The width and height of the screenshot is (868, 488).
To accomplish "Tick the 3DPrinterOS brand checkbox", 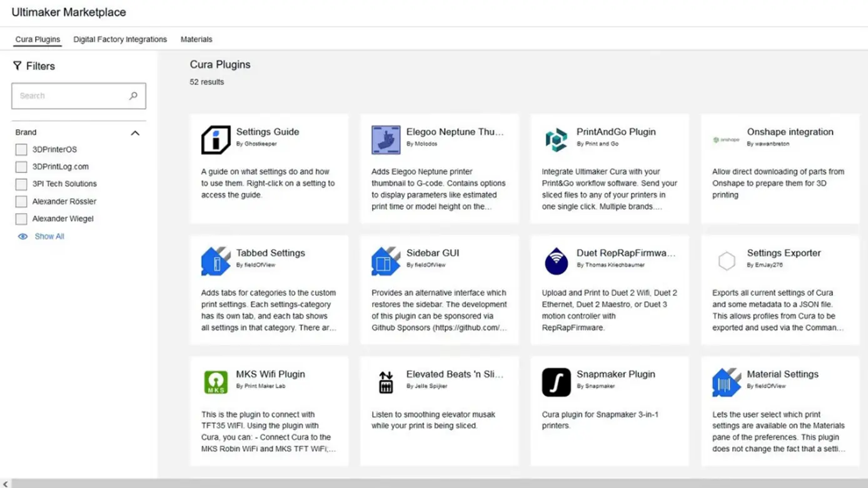I will 21,149.
